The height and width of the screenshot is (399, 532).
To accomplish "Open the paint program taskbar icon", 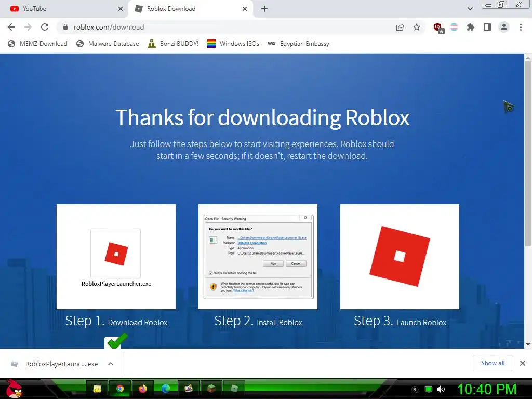I will click(188, 389).
